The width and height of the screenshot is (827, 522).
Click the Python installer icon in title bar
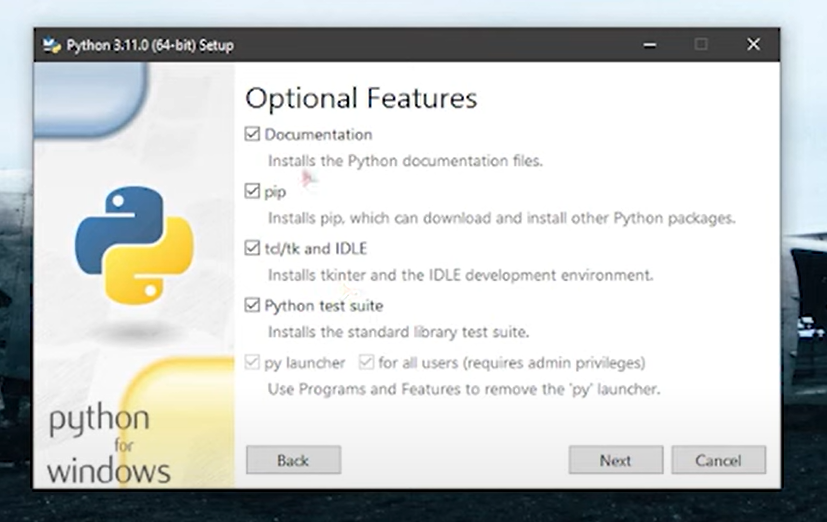click(x=52, y=45)
